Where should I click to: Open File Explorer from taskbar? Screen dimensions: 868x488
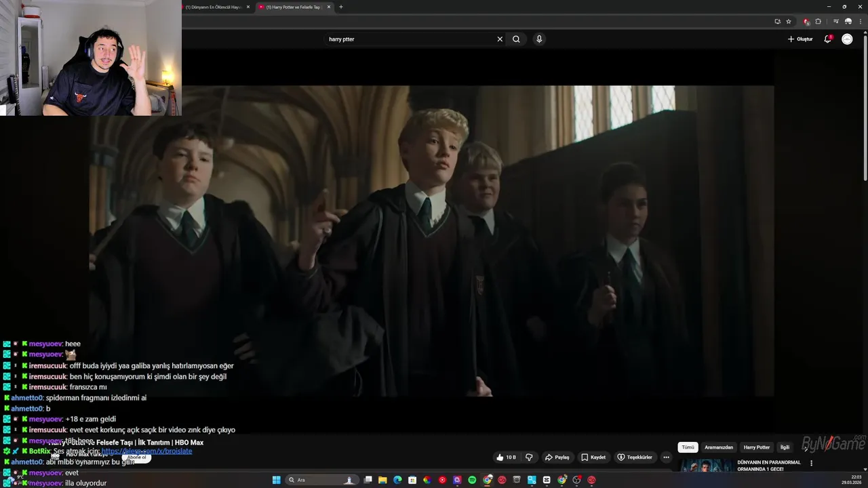point(382,480)
